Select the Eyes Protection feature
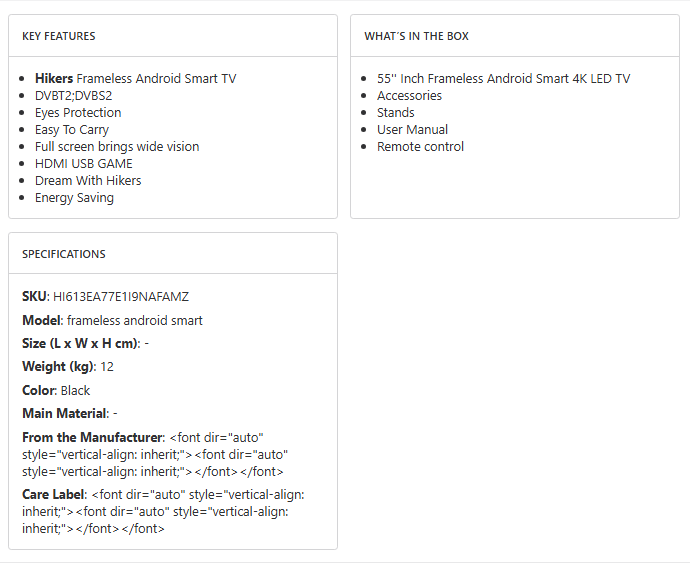This screenshot has height=563, width=690. click(x=78, y=112)
